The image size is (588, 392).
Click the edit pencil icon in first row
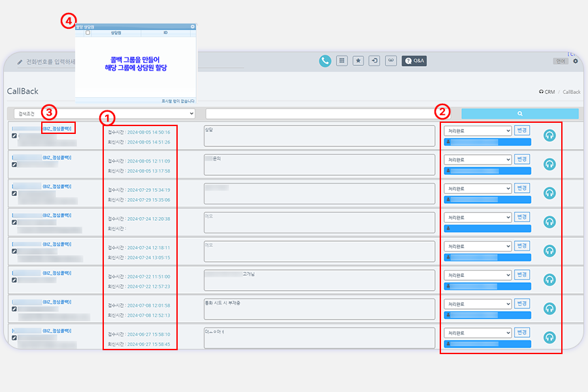[14, 137]
